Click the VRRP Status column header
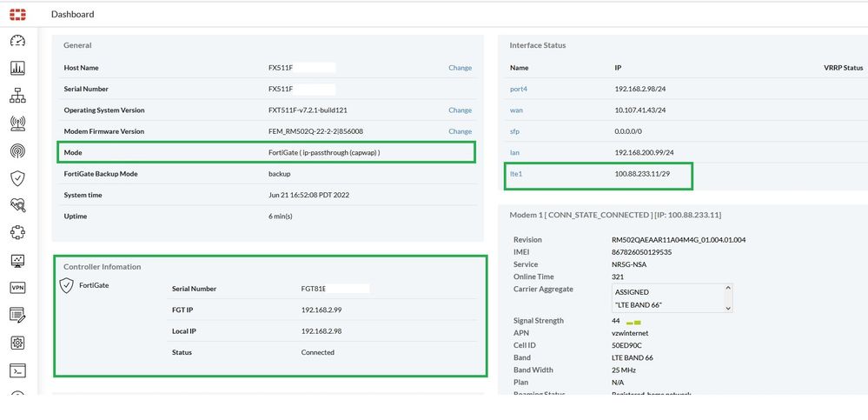 pos(843,68)
